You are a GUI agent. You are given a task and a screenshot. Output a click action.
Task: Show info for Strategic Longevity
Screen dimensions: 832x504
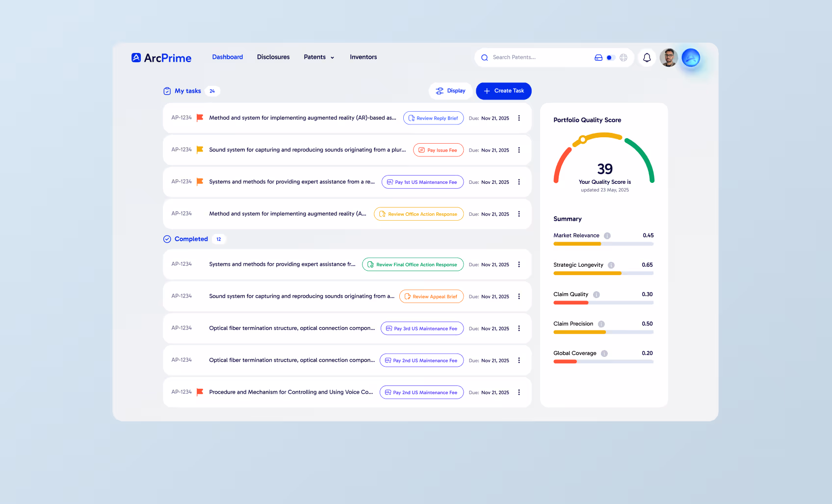pyautogui.click(x=611, y=265)
